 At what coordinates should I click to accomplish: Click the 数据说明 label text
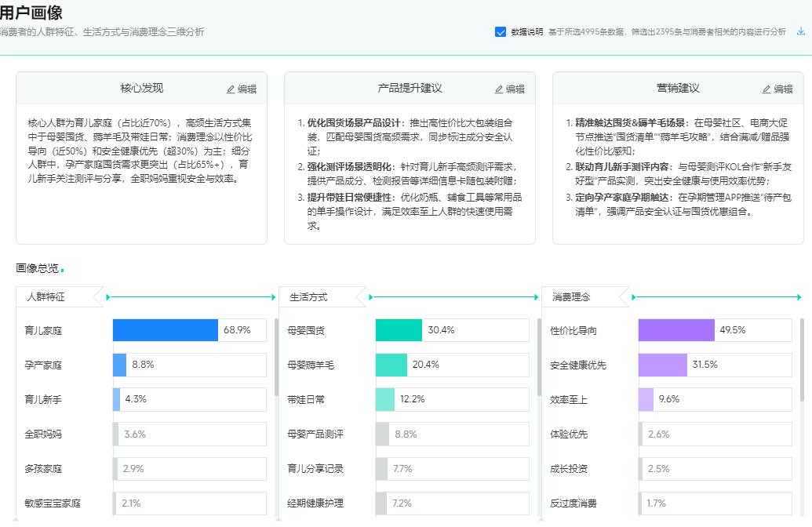[527, 31]
